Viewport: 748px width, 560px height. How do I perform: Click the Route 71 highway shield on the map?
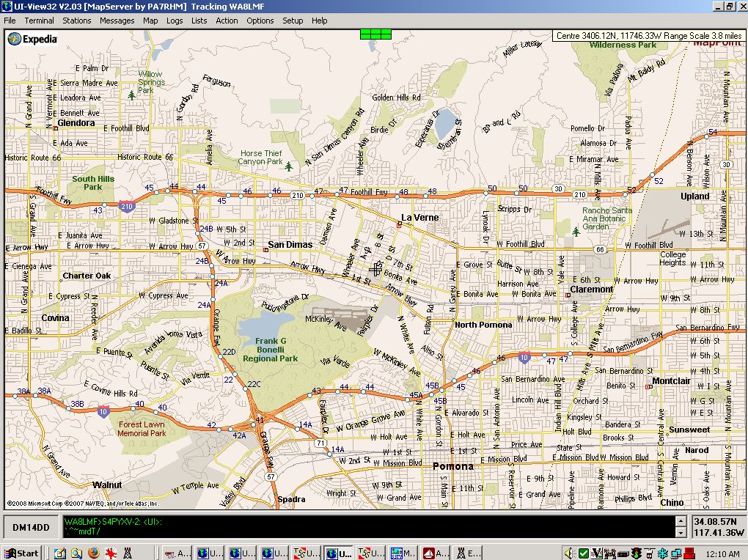click(320, 443)
